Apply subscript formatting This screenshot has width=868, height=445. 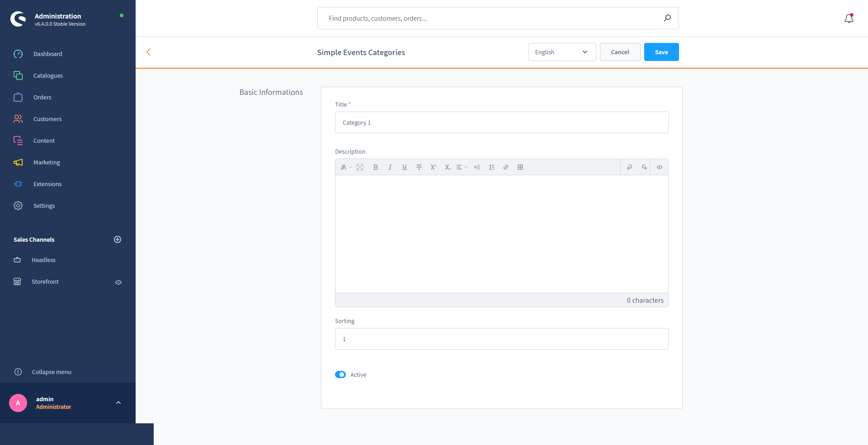[448, 167]
